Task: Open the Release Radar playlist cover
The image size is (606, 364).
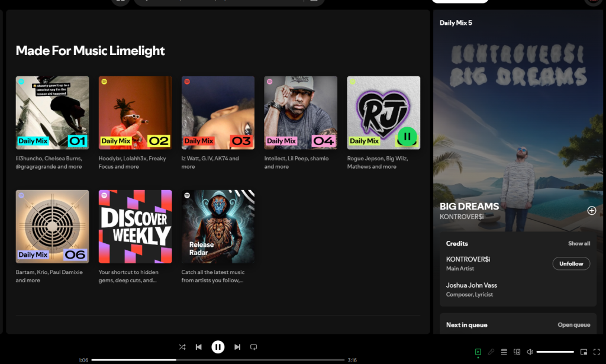Action: click(218, 227)
